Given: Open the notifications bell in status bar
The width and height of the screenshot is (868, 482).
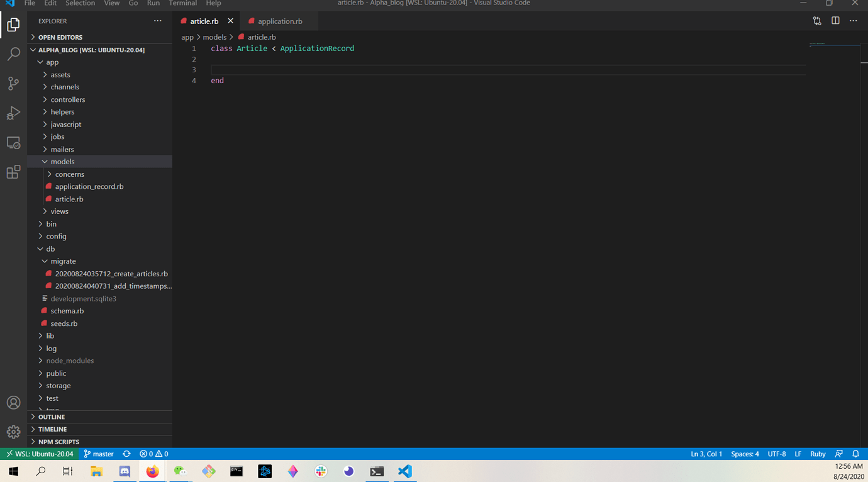Looking at the screenshot, I should click(855, 454).
